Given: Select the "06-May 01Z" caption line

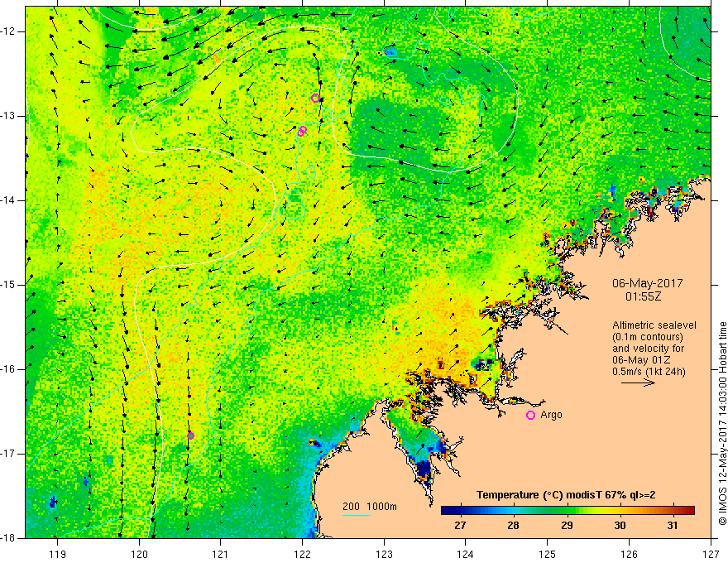Looking at the screenshot, I should (641, 359).
